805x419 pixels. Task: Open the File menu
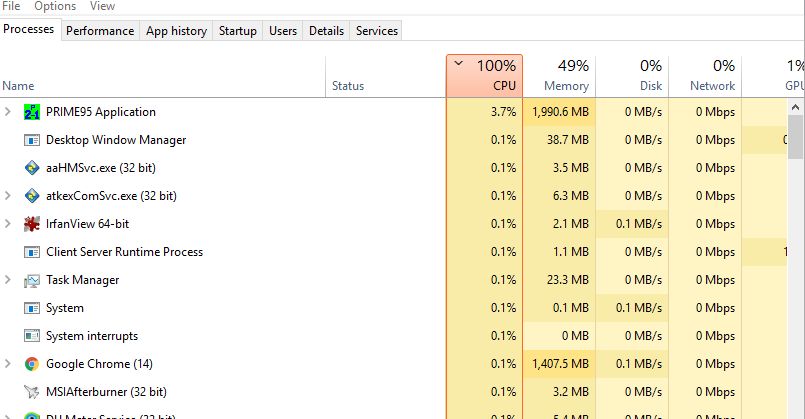point(11,6)
